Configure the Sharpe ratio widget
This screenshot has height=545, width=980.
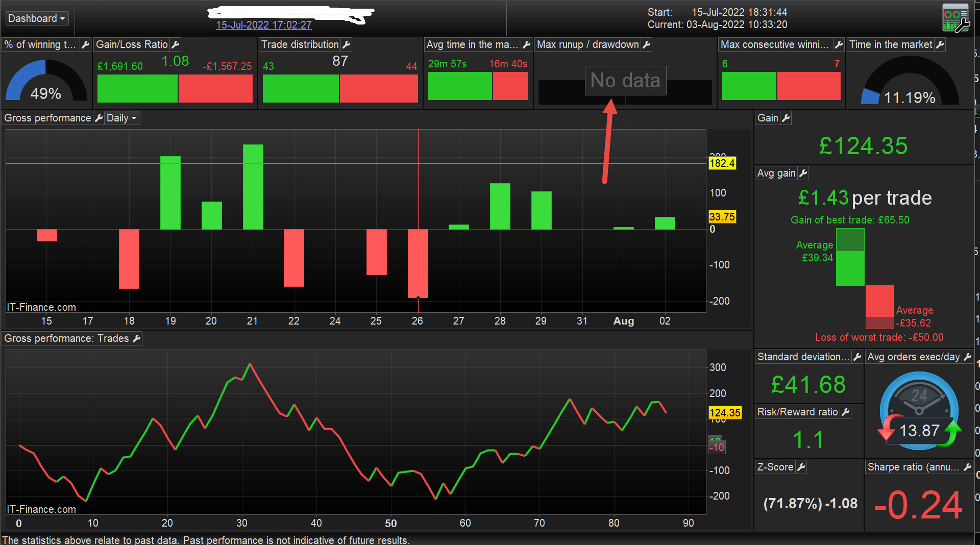(967, 467)
